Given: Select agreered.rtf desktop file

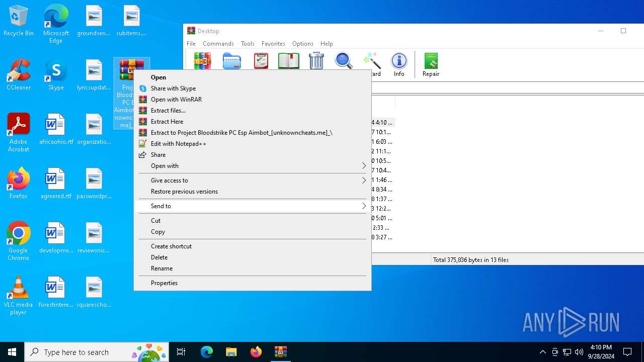Looking at the screenshot, I should [56, 184].
